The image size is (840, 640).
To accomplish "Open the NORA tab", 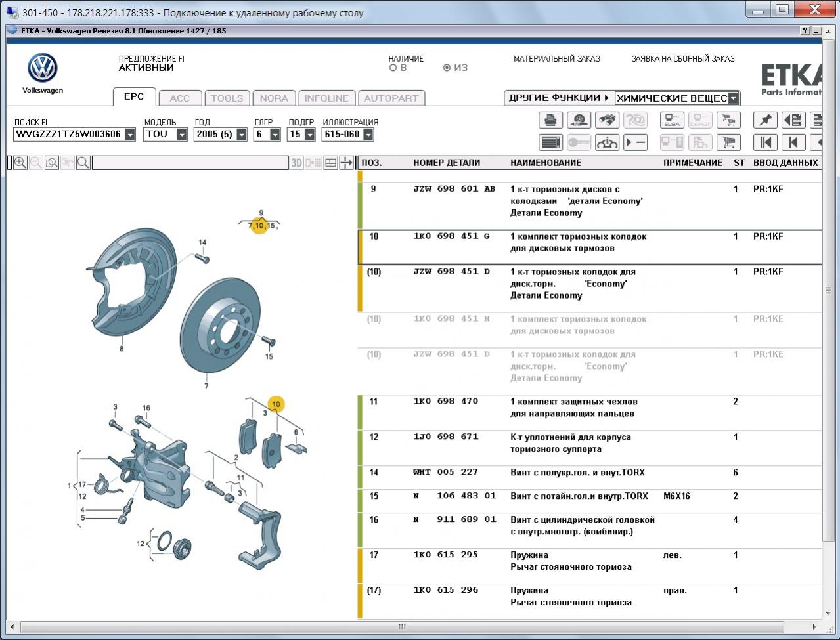I will pyautogui.click(x=274, y=98).
